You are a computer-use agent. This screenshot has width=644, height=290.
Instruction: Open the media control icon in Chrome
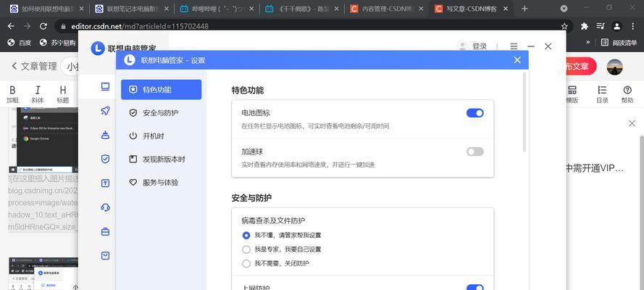coord(601,26)
